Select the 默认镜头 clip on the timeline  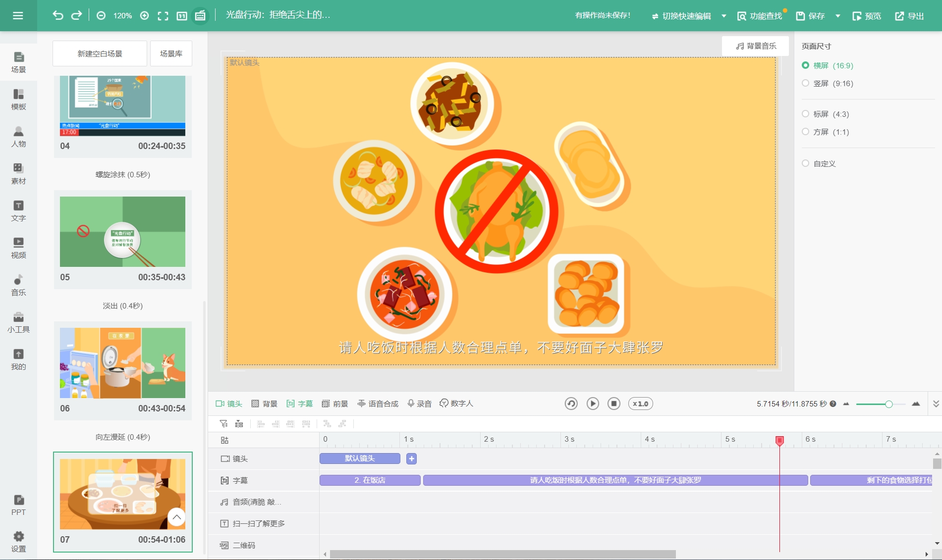(x=360, y=458)
